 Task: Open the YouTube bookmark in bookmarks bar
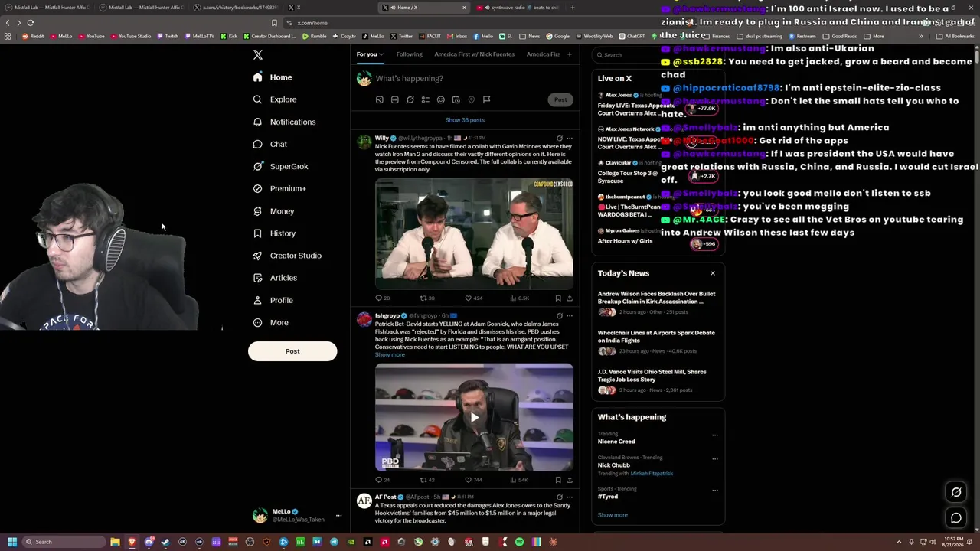92,36
